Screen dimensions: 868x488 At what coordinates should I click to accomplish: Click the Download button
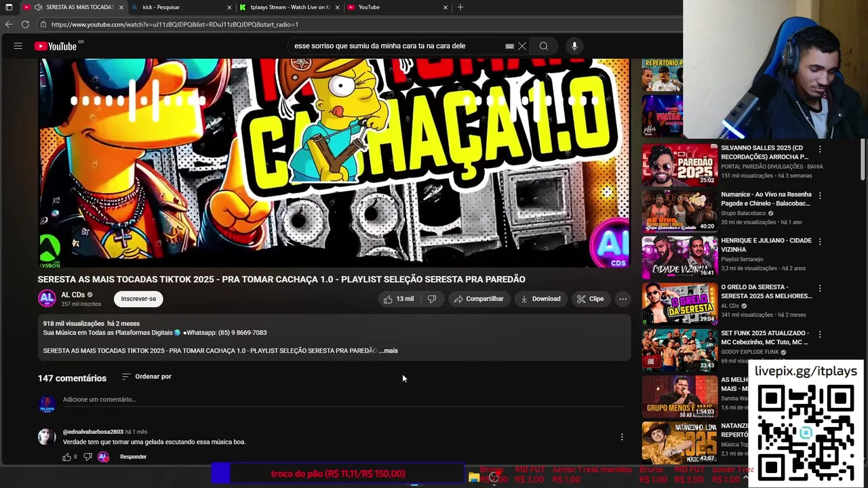(540, 299)
